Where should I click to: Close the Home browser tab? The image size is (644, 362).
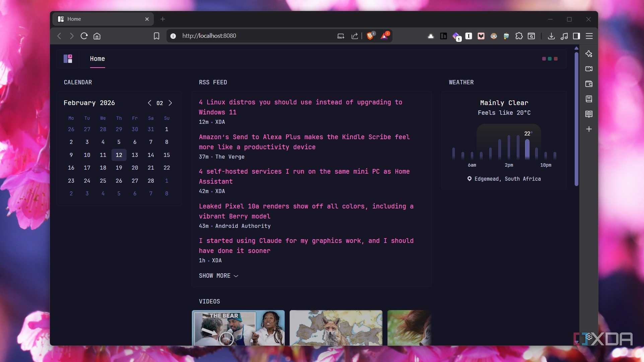[x=147, y=19]
